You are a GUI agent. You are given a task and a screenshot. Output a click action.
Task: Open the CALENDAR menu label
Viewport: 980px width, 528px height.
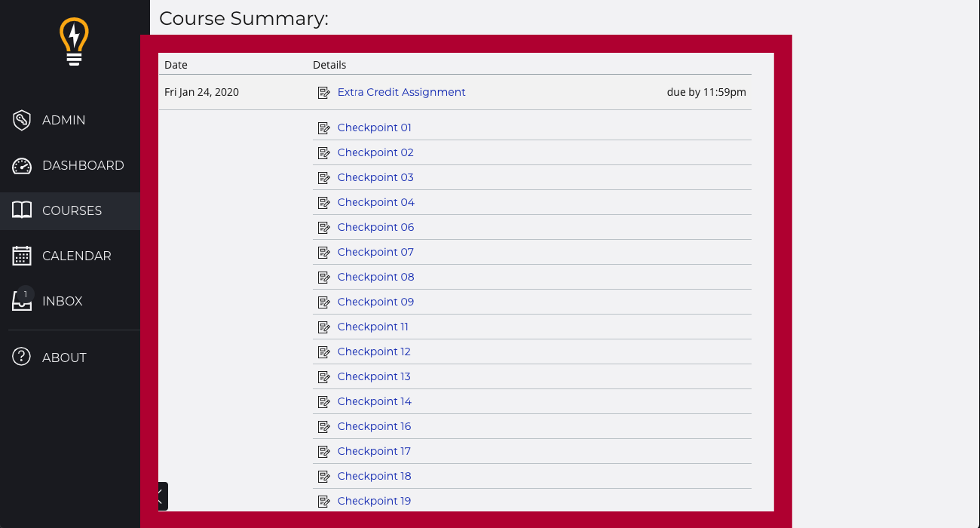(76, 256)
